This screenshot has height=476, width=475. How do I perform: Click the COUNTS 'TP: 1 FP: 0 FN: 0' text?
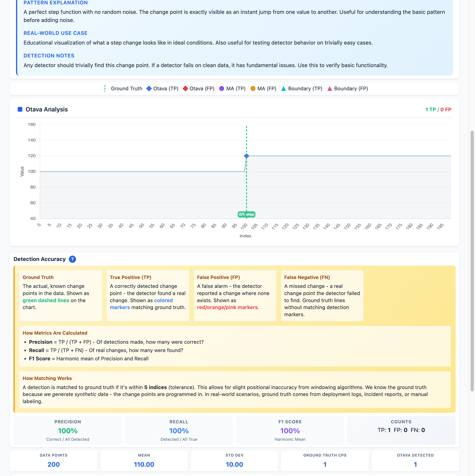point(401,430)
